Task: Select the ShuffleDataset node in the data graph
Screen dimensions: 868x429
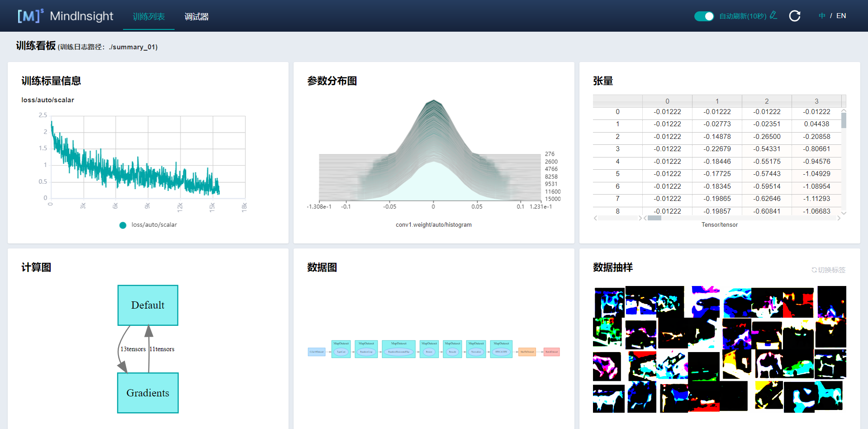Action: (x=526, y=352)
